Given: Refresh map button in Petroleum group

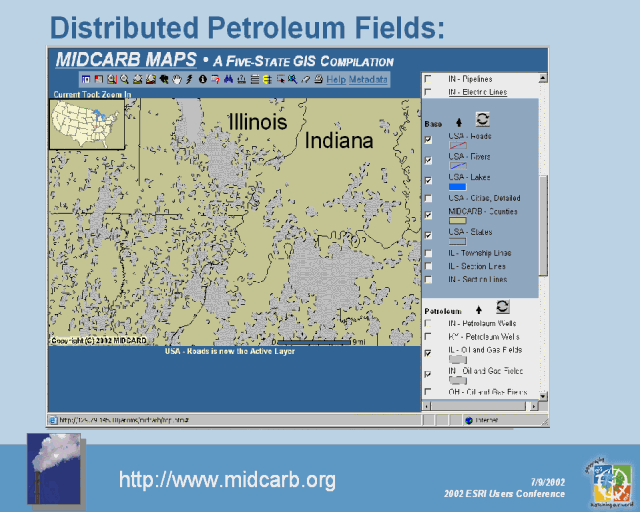Looking at the screenshot, I should tap(502, 307).
